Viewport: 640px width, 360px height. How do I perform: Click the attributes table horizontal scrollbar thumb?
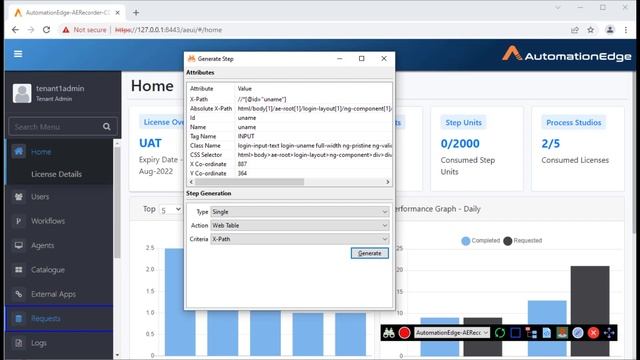tap(249, 182)
